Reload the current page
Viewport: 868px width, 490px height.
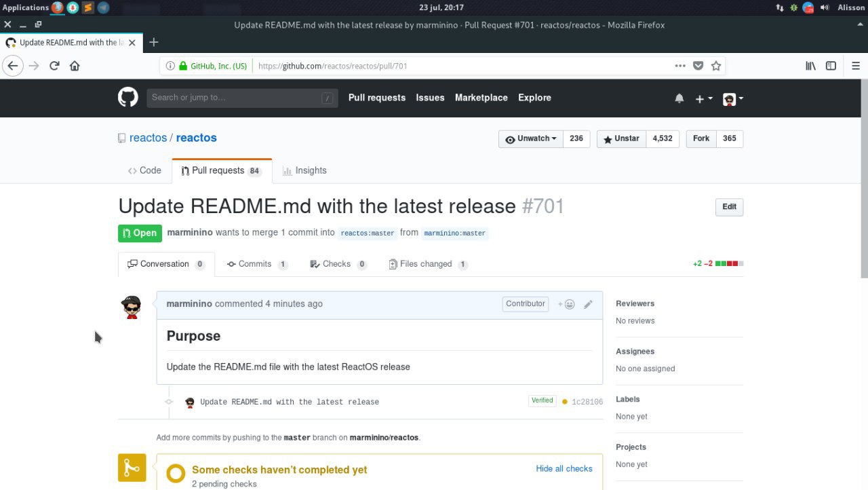(x=54, y=66)
